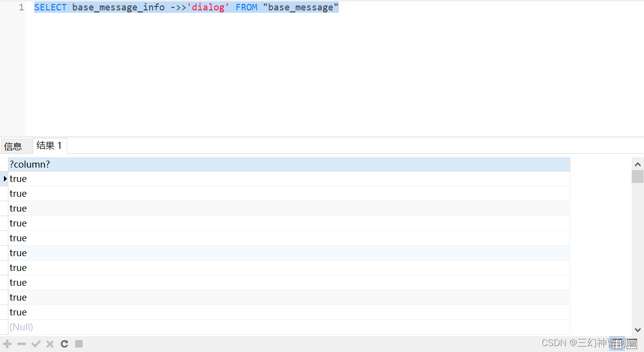
Task: Click the up arrow of the vertical scrollbar
Action: (638, 164)
